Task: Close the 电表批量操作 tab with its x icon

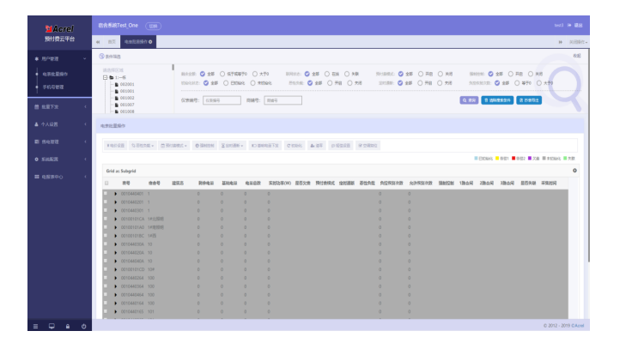Action: (x=150, y=42)
